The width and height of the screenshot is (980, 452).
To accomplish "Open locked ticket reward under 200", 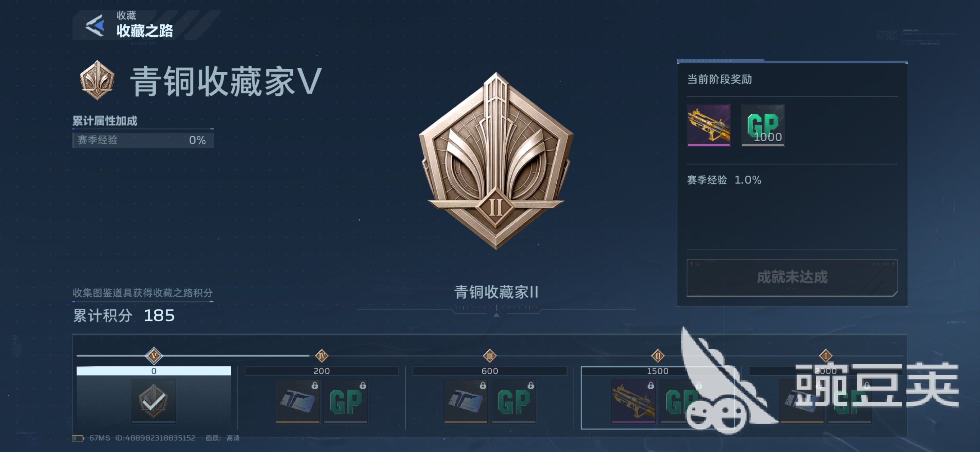I will coord(298,401).
